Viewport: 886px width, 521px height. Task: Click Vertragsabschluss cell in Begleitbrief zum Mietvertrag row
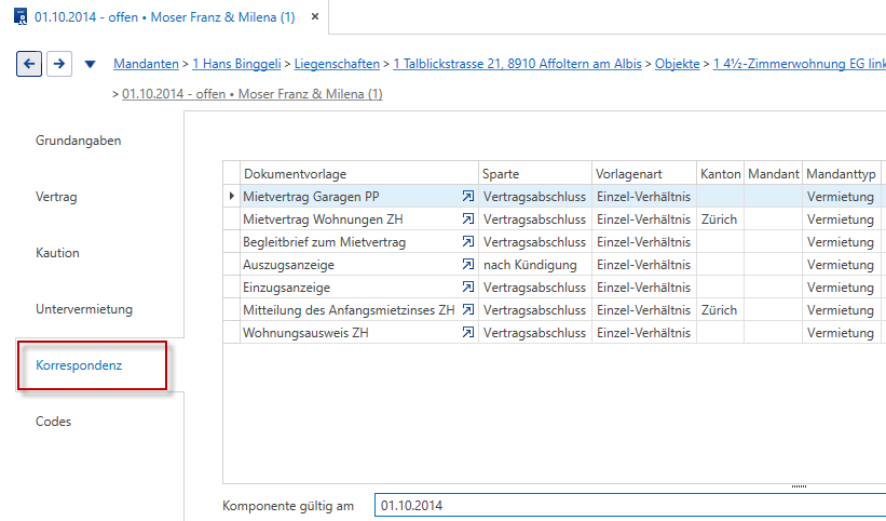tap(535, 242)
